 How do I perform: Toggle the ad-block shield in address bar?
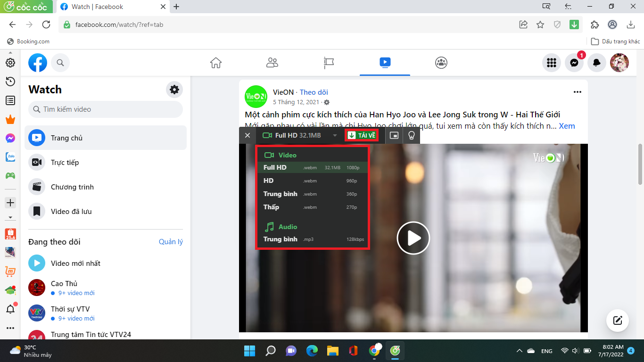click(x=557, y=25)
